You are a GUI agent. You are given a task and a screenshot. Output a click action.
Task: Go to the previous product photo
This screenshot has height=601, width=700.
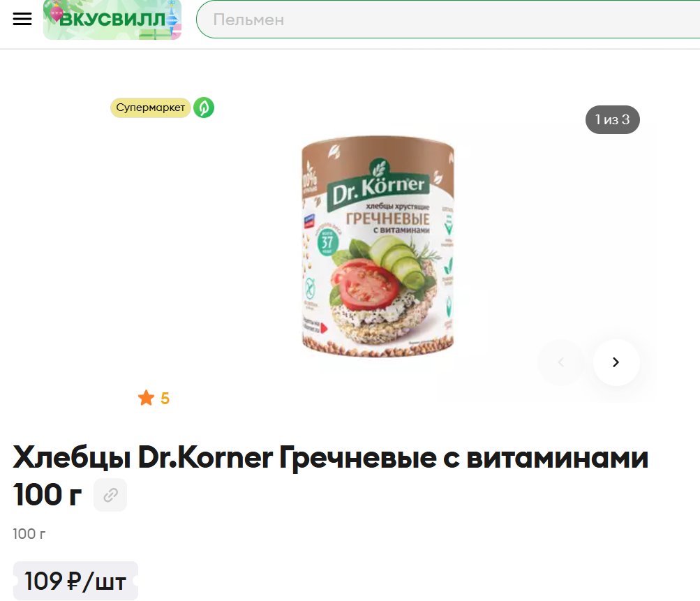tap(561, 362)
